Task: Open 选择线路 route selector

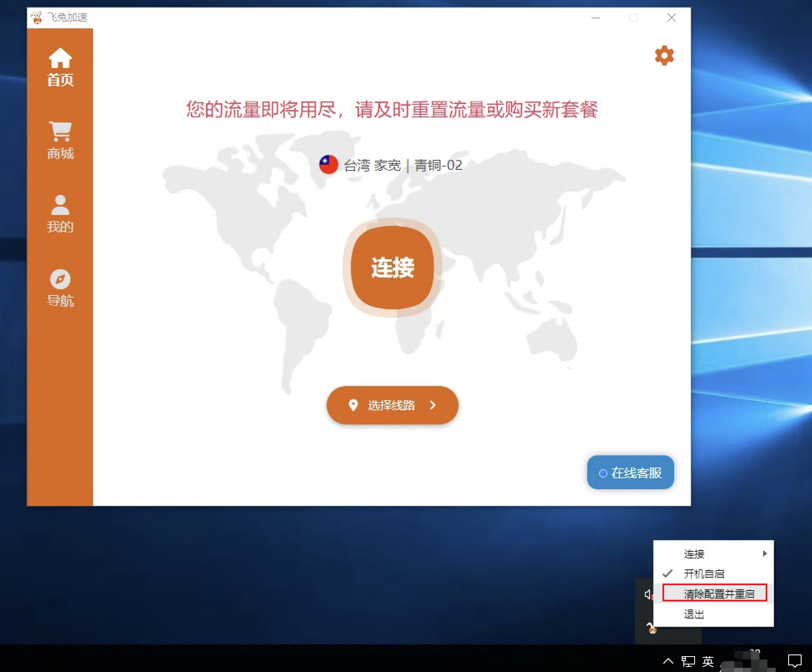Action: coord(392,405)
